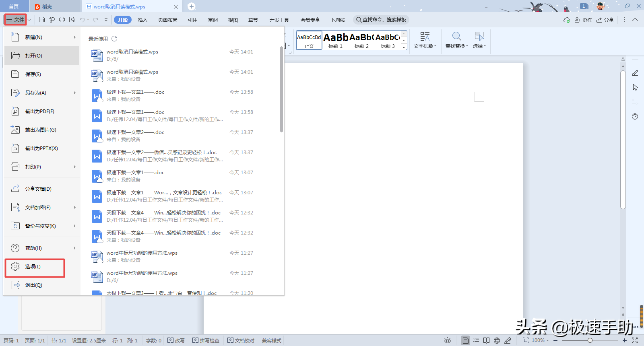Open the 插入 ribbon tab
Image resolution: width=644 pixels, height=346 pixels.
click(142, 20)
